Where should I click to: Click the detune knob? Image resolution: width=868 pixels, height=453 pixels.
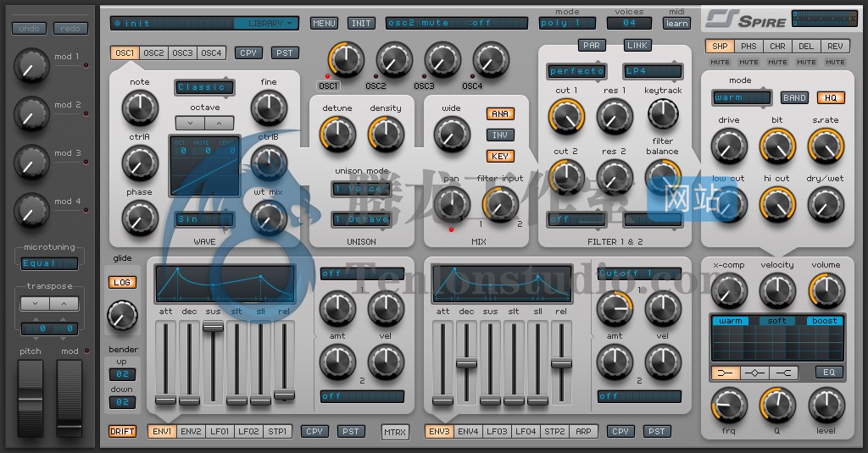[x=337, y=135]
